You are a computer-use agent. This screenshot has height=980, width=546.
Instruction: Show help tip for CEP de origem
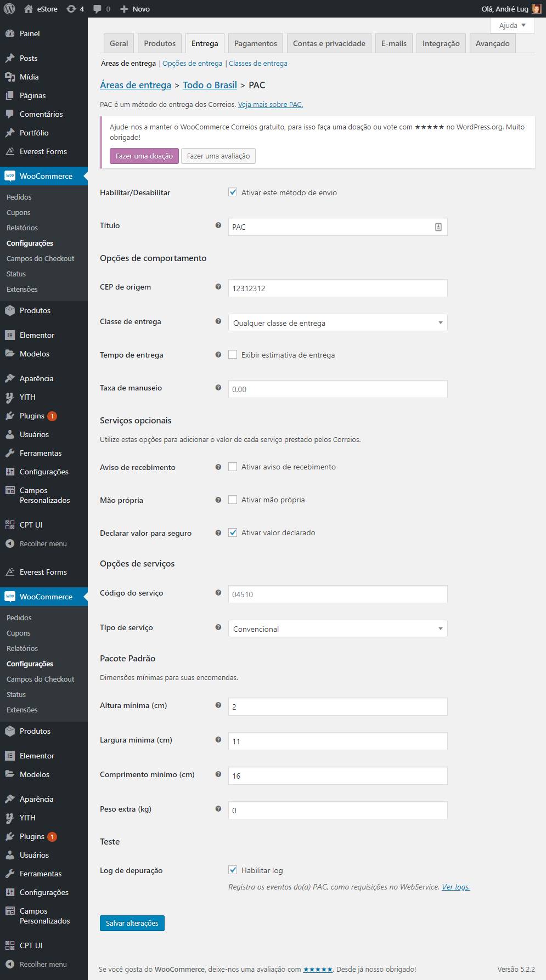click(218, 287)
